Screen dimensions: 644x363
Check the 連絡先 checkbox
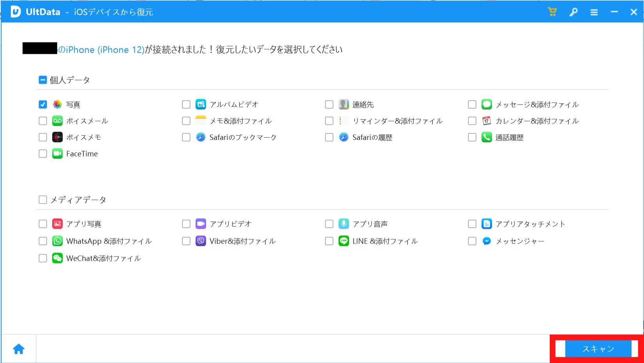[x=329, y=104]
